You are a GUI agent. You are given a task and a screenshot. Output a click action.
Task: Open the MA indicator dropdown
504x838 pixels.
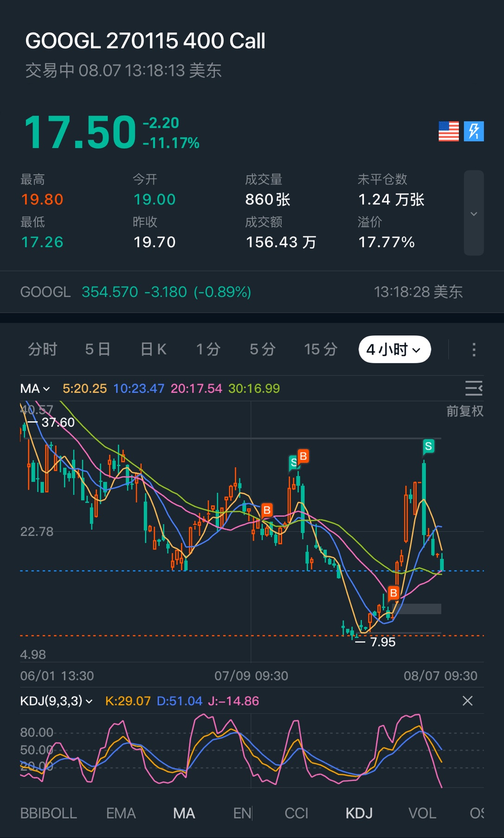pos(35,388)
